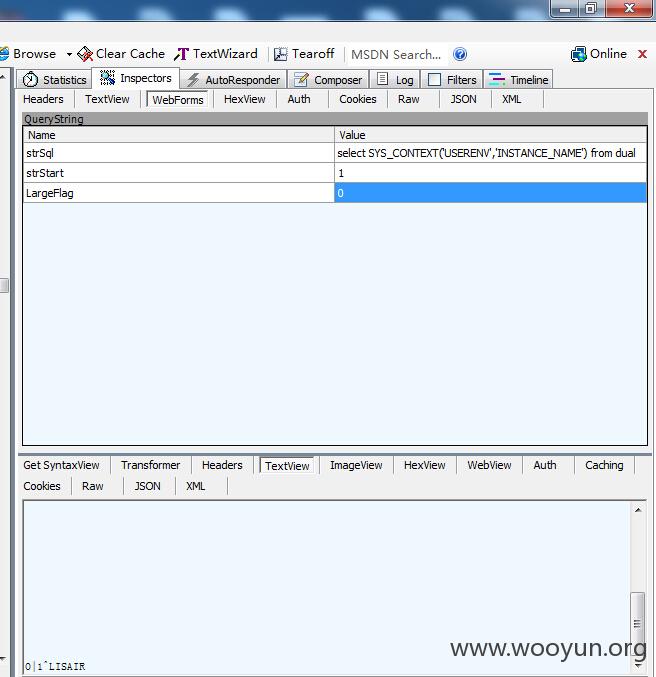Select the LargeFlag name cell

click(179, 193)
